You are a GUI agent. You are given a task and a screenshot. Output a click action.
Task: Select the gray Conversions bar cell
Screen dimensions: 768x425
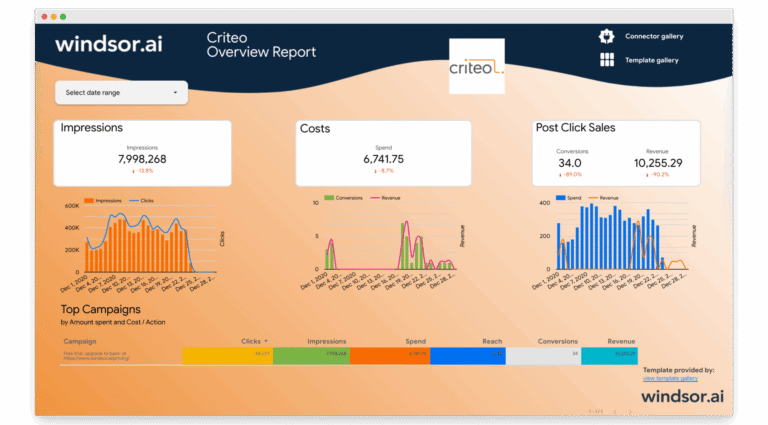pos(544,356)
